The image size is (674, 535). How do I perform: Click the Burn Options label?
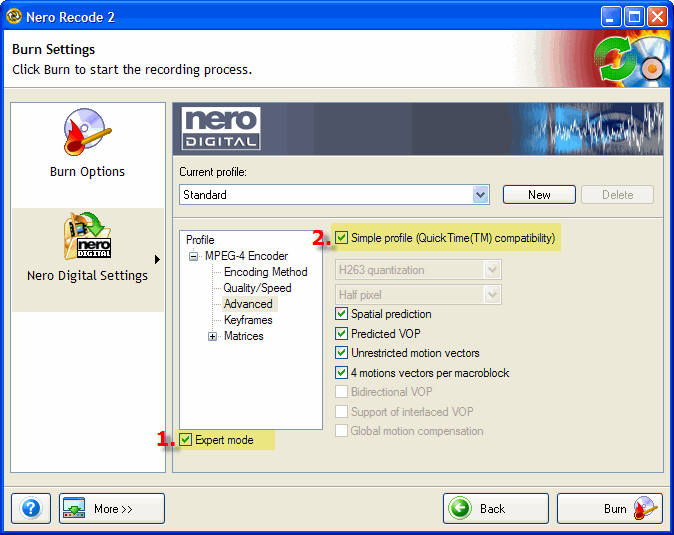click(87, 171)
